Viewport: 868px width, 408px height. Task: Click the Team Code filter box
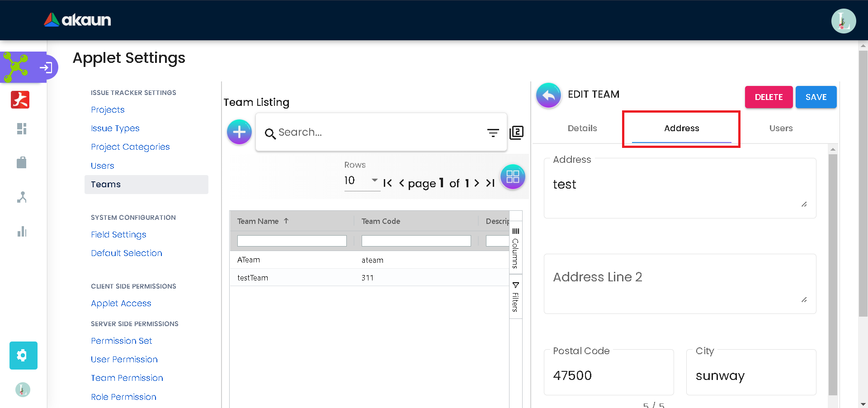416,241
